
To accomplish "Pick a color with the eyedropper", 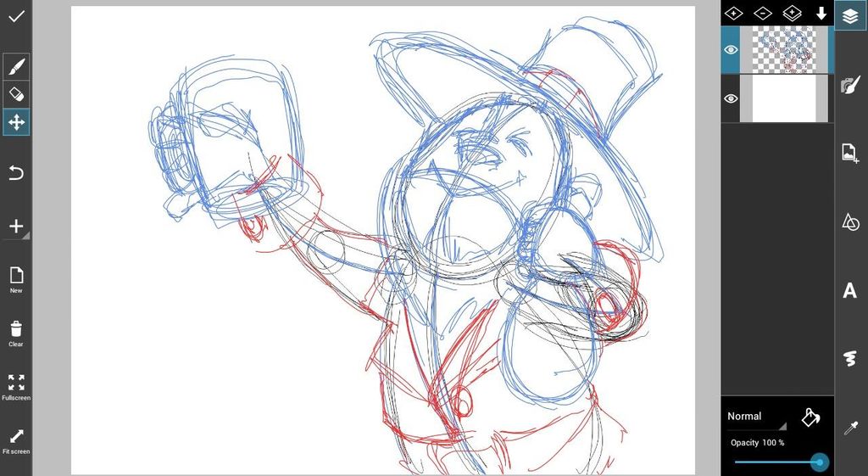I will pyautogui.click(x=850, y=428).
